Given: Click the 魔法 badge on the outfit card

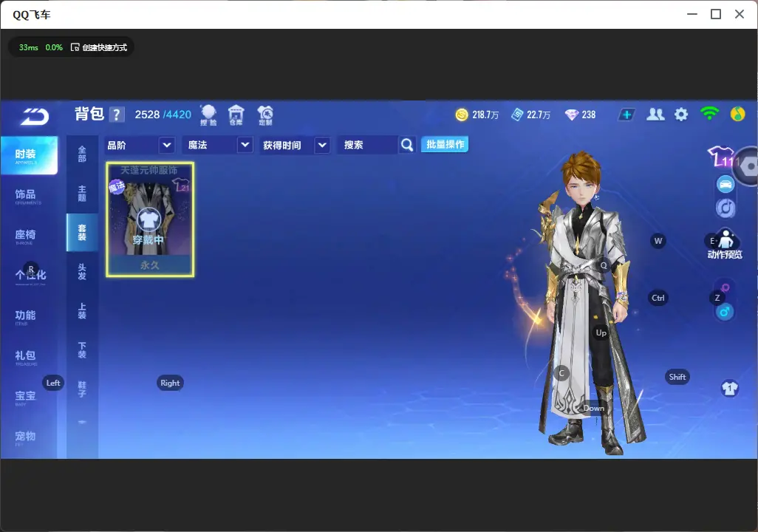Looking at the screenshot, I should [117, 186].
